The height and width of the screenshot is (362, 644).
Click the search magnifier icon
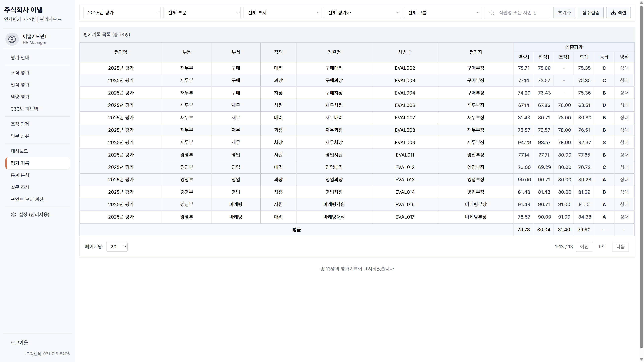(x=492, y=13)
